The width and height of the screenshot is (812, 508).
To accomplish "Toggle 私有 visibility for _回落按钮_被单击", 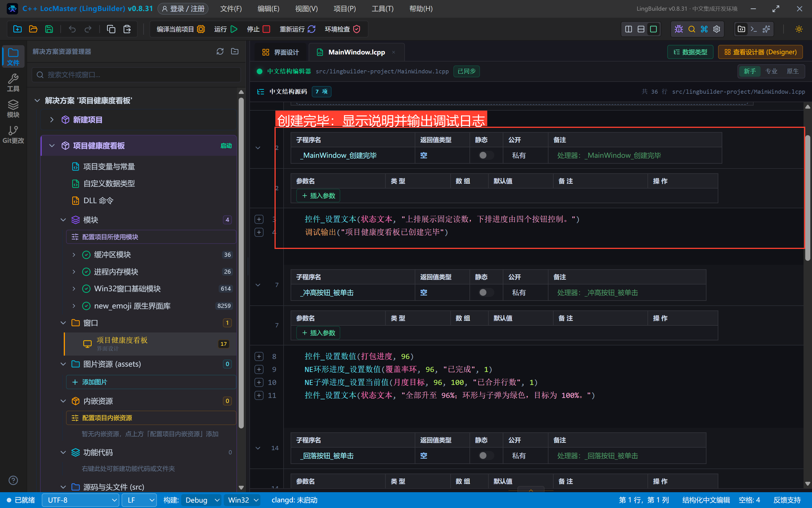I will click(519, 456).
